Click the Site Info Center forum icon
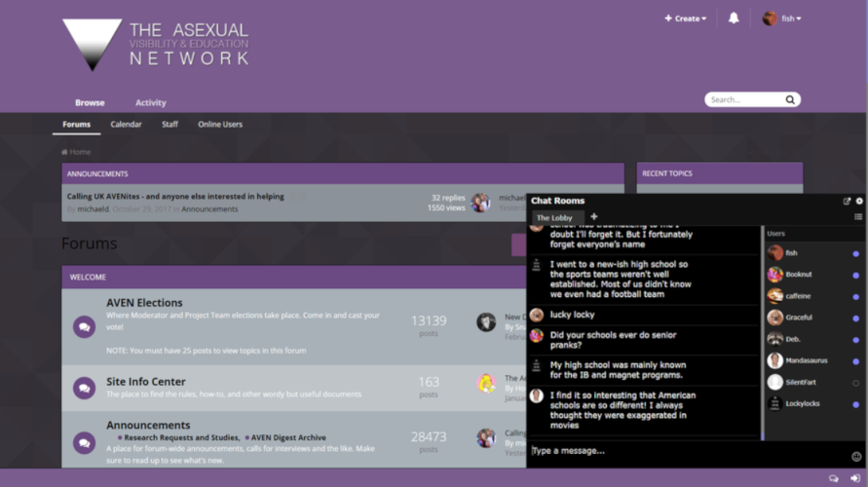The height and width of the screenshot is (487, 868). click(84, 388)
